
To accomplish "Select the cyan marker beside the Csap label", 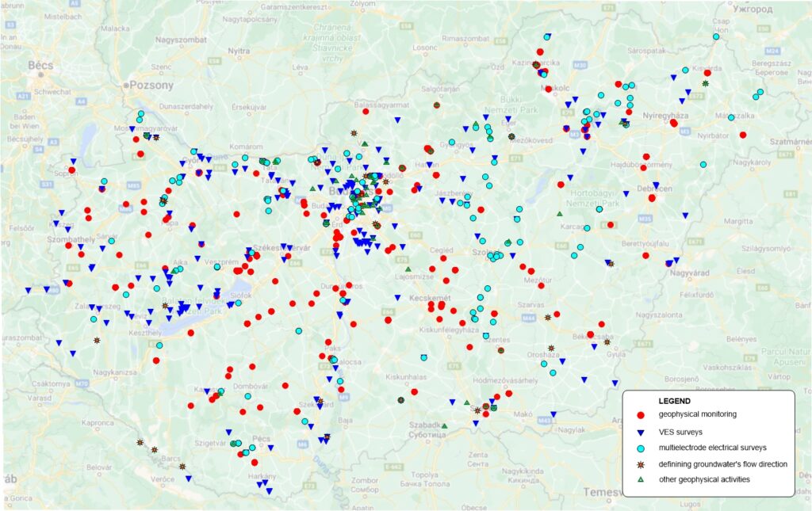I will point(716,36).
